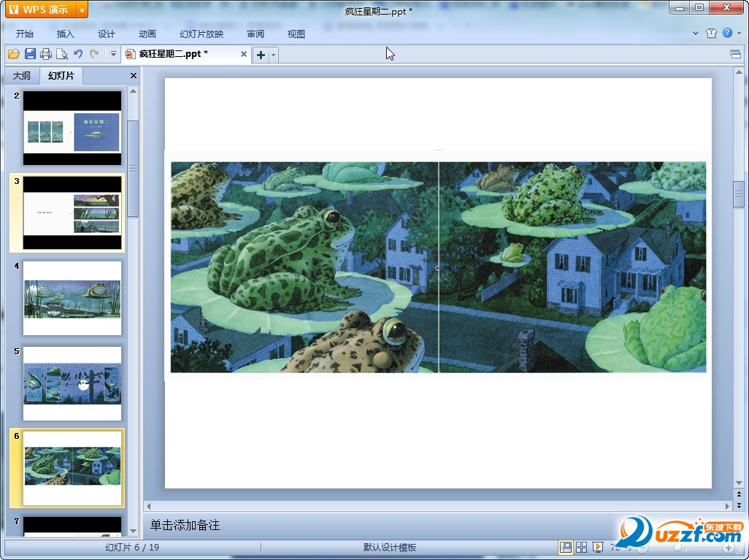Close the 疯狂星期二.ppt document tab
The width and height of the screenshot is (749, 560).
tap(244, 54)
